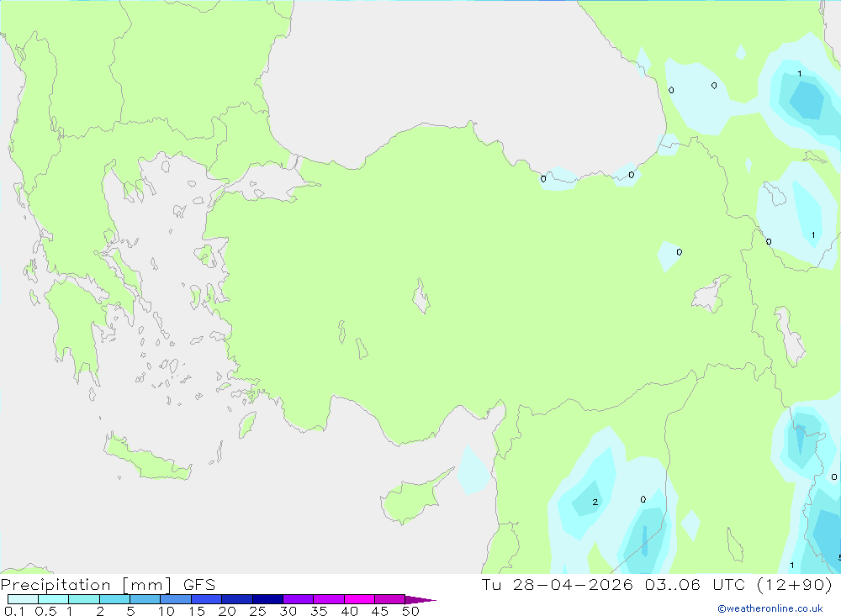Viewport: 841px width, 616px height.
Task: Click the 'Tu 28-04-2026 03..06 UTC (12+90)' timestamp
Action: 657,584
